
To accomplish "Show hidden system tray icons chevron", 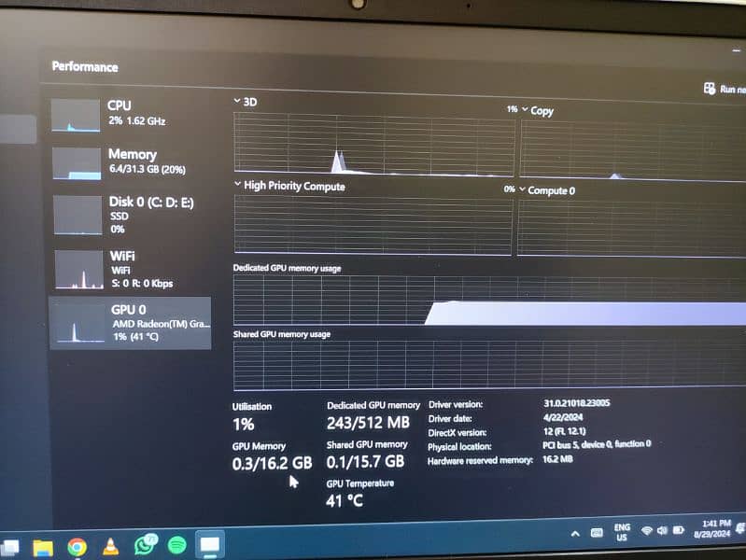I will tap(575, 533).
